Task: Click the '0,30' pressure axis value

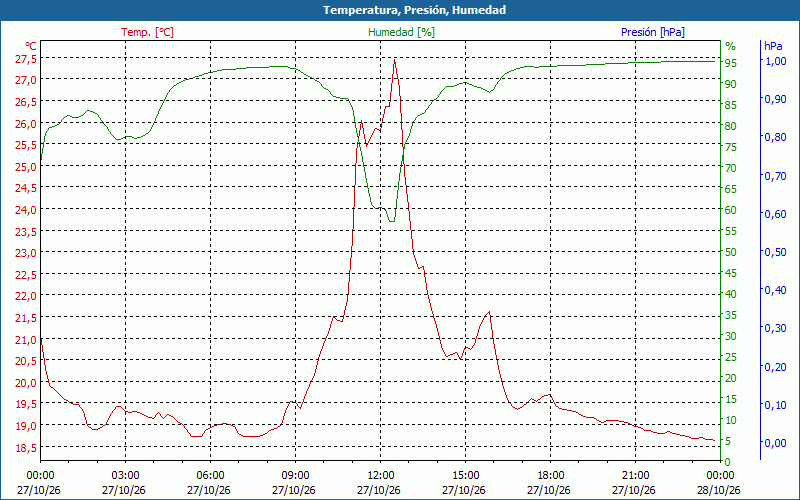Action: (x=776, y=328)
